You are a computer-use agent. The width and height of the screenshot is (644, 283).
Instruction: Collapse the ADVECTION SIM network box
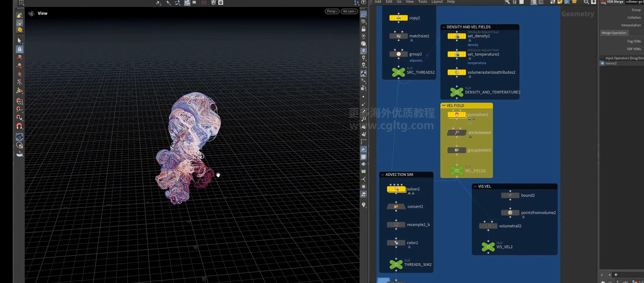pyautogui.click(x=383, y=175)
